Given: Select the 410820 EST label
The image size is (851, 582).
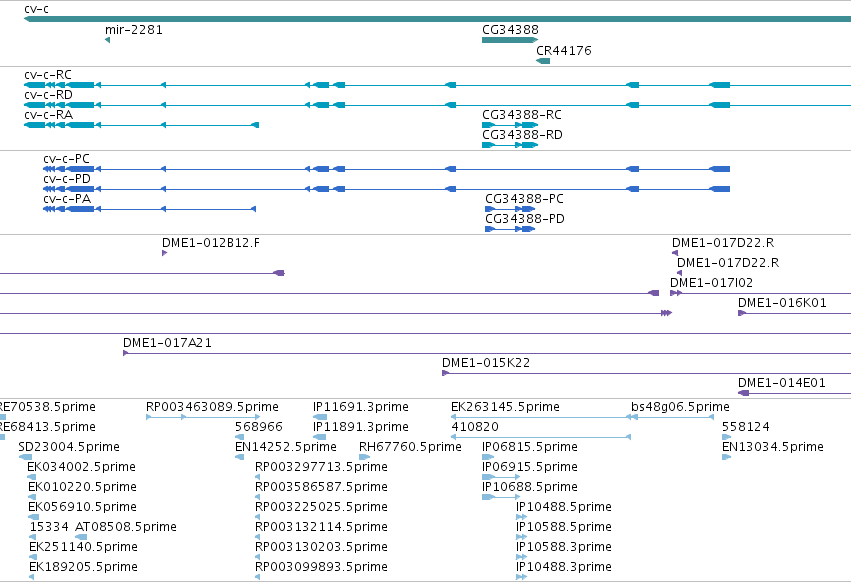Looking at the screenshot, I should pos(475,427).
